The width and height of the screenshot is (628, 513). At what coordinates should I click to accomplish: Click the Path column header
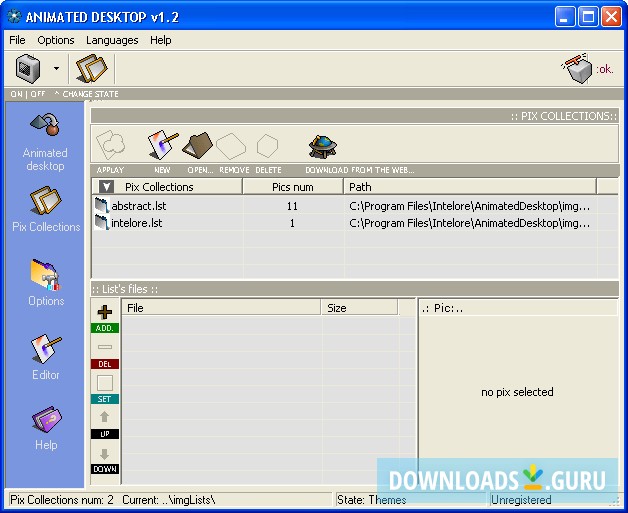tap(470, 187)
